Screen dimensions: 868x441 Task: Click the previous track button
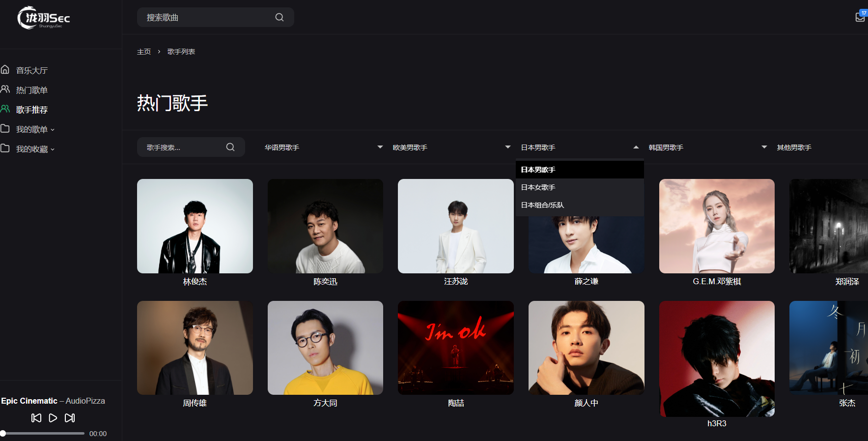tap(36, 418)
